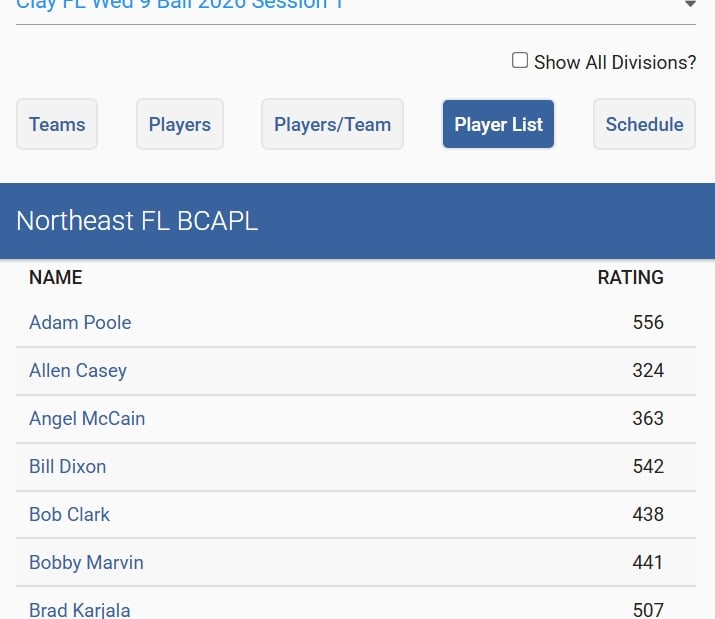715x619 pixels.
Task: Open the Clay FL Wed 9 Ball session dropdown
Action: (x=180, y=6)
